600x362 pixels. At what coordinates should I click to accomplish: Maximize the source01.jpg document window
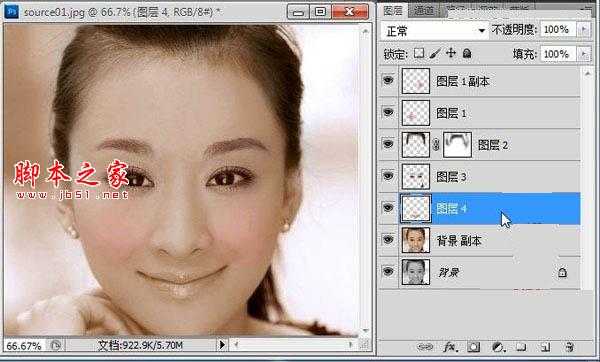(321, 12)
